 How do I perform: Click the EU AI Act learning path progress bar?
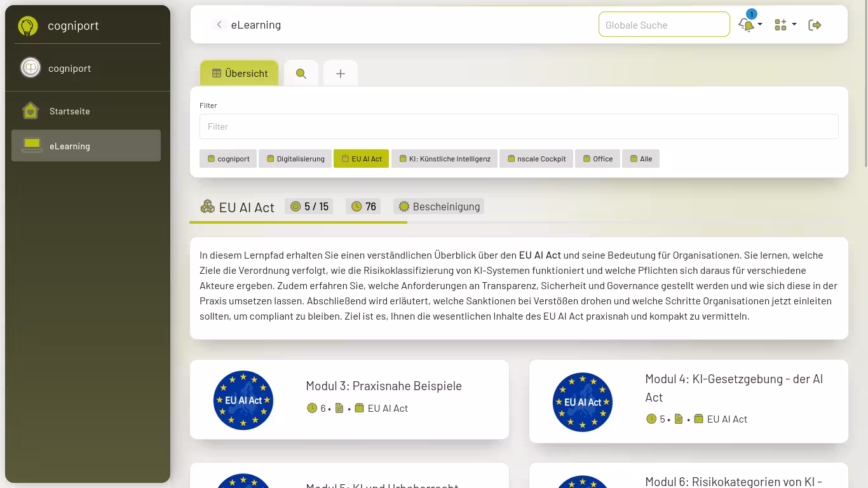(519, 222)
